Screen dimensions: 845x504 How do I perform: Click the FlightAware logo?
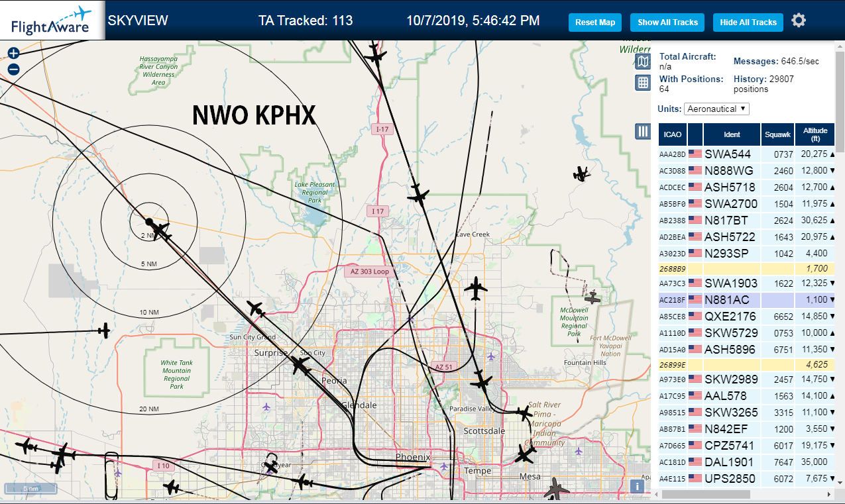coord(52,21)
